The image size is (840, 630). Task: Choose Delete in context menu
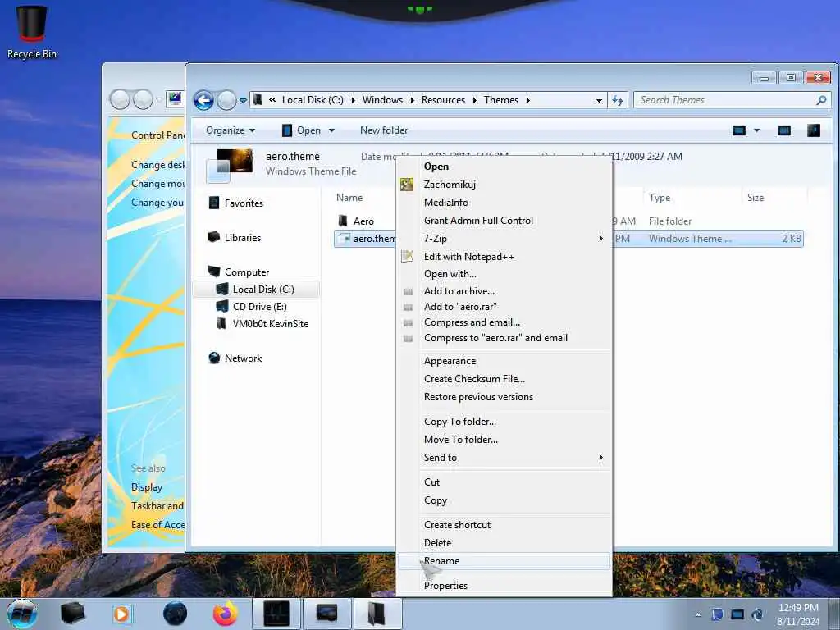tap(504, 543)
